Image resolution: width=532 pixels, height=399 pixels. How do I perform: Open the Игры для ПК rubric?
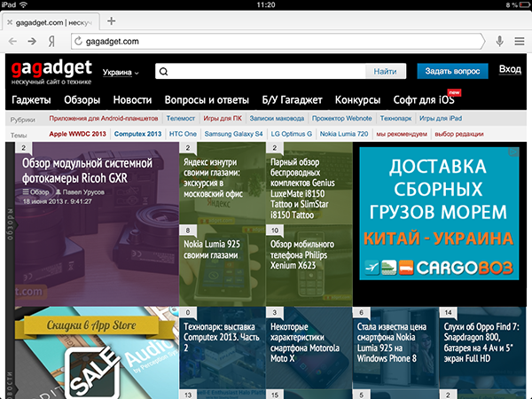[223, 119]
